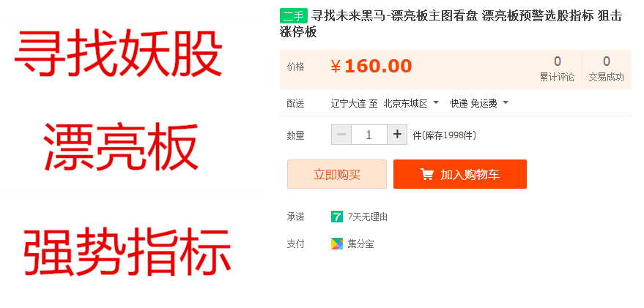The height and width of the screenshot is (308, 644).
Task: Click the shopping cart icon
Action: click(426, 175)
